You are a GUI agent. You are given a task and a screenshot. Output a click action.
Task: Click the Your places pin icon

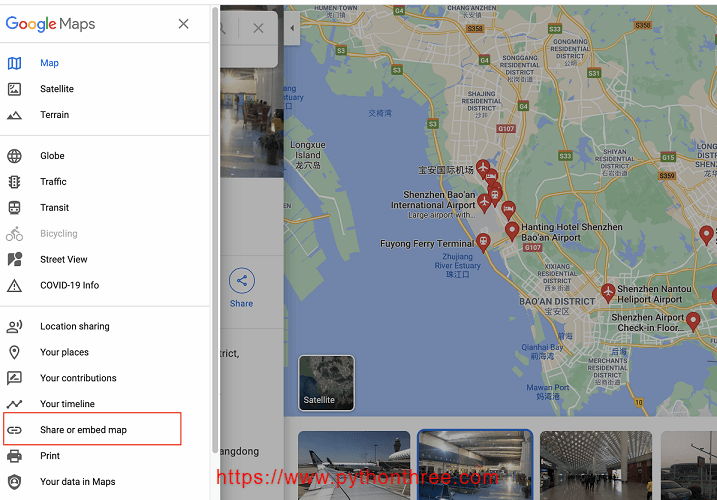(x=14, y=352)
